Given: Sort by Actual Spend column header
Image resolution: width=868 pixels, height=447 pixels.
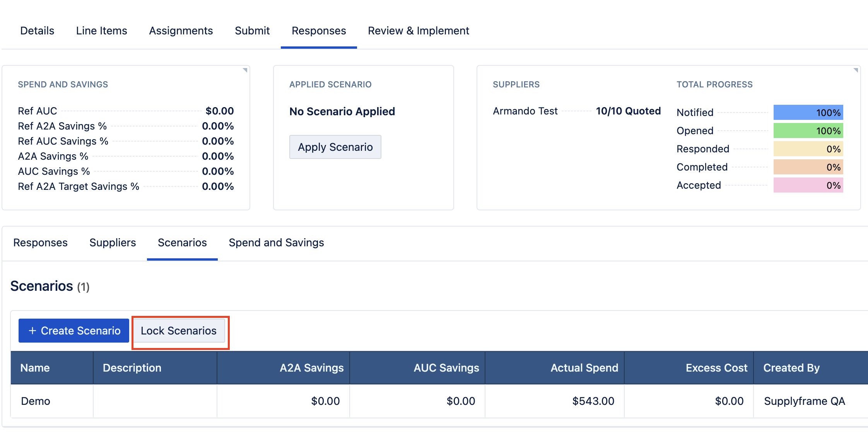Looking at the screenshot, I should click(x=584, y=368).
